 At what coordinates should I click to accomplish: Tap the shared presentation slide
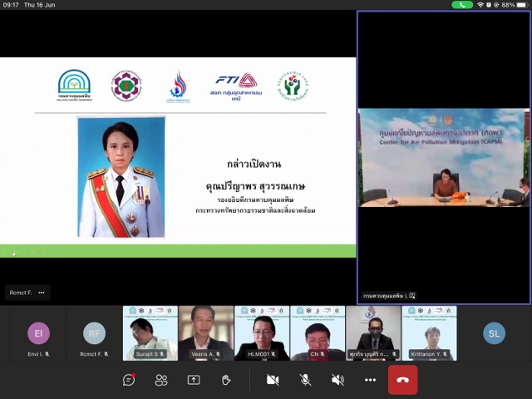178,158
